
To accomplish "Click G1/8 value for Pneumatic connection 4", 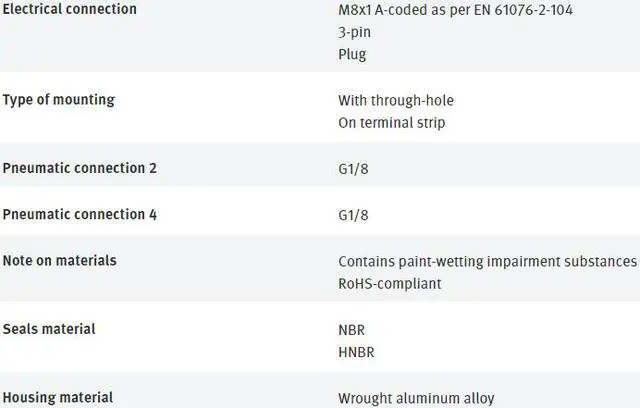I will click(353, 215).
